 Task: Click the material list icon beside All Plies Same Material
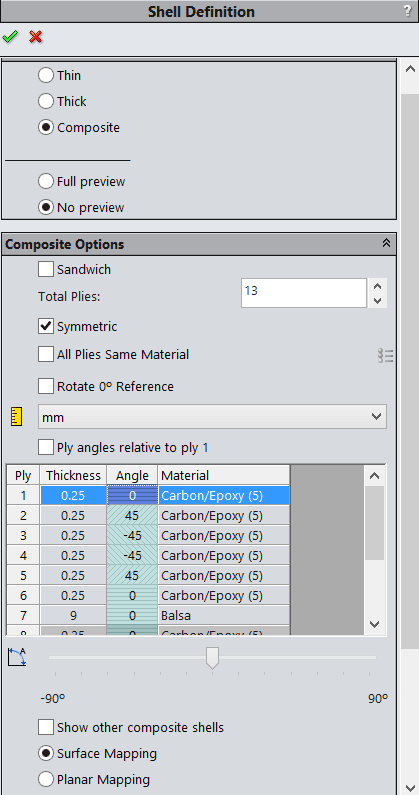click(386, 356)
